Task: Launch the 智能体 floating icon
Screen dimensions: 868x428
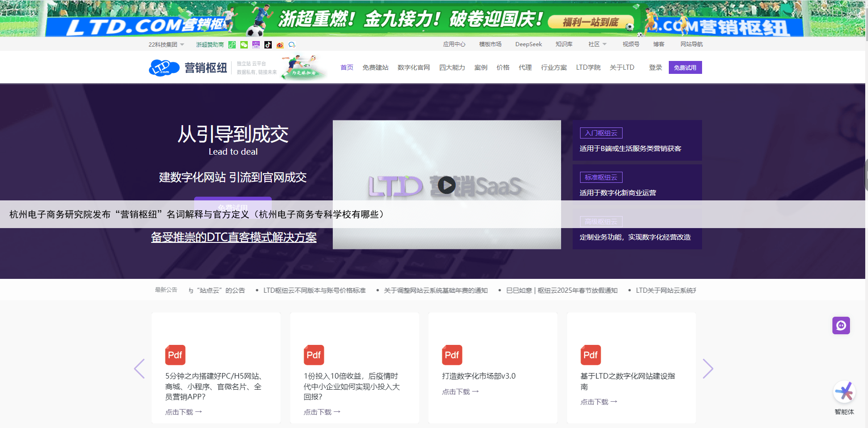Action: (844, 392)
